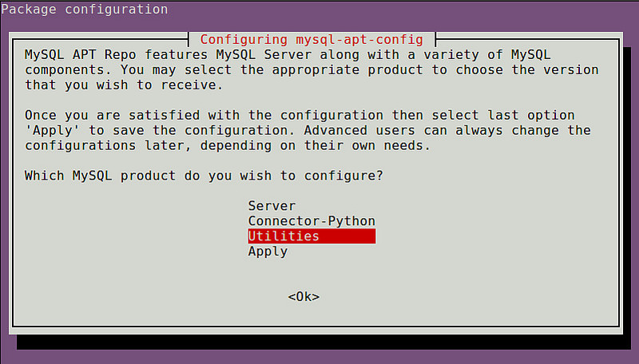
Task: Select Apply in the product list
Action: tap(268, 251)
